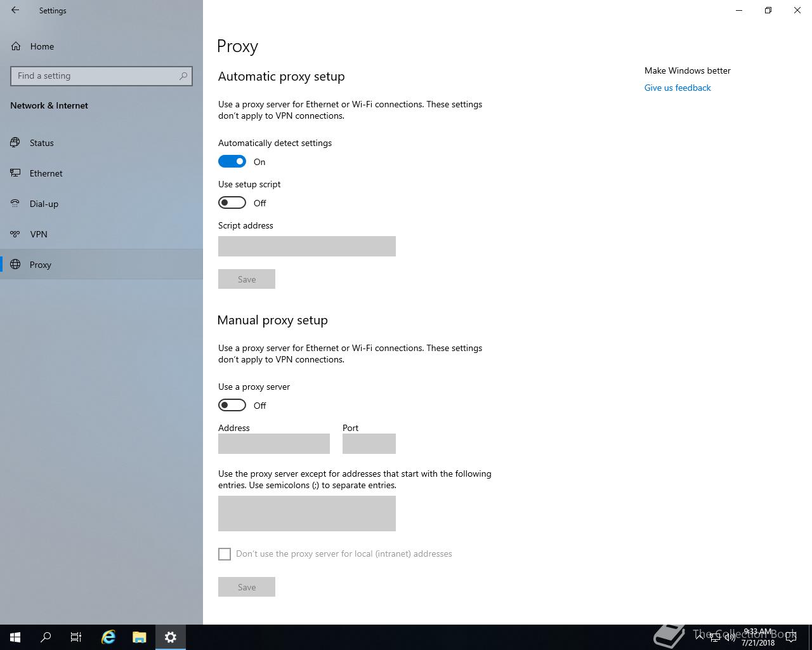Open Task View on the taskbar
812x650 pixels.
point(76,637)
